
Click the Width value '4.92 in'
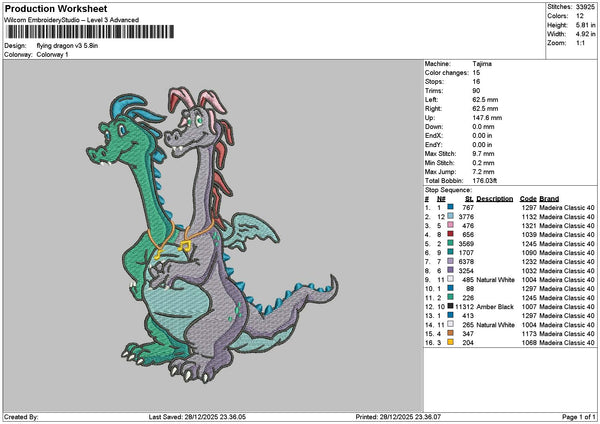pos(586,34)
